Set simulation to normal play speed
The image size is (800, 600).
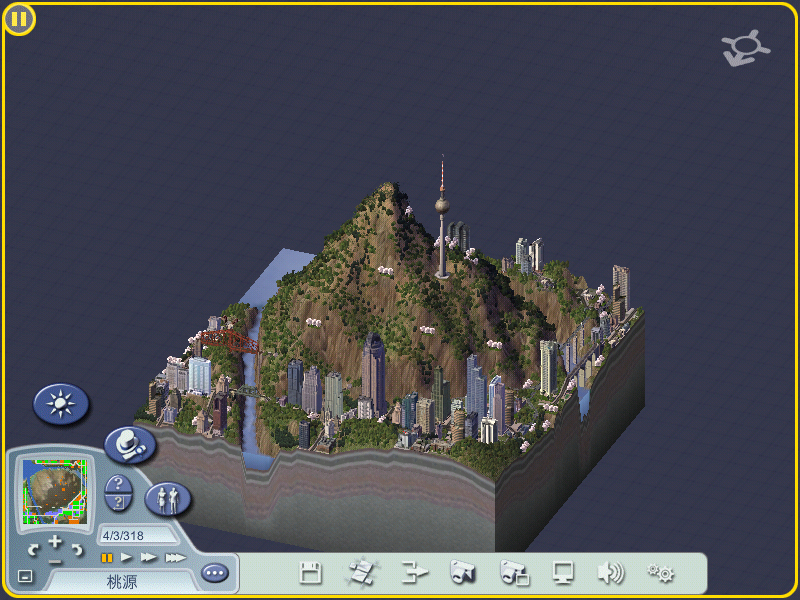[126, 557]
